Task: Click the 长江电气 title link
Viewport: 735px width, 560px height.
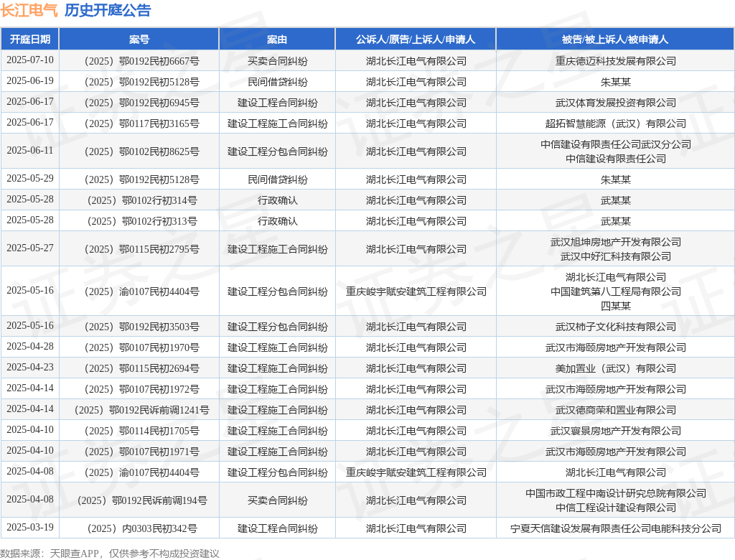Action: click(x=29, y=10)
